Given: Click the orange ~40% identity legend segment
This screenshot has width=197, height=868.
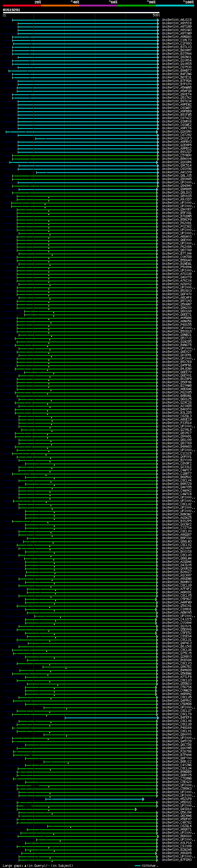Looking at the screenshot, I should [60, 6].
